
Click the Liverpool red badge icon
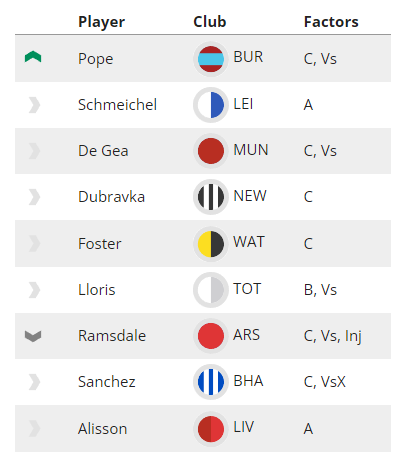tap(211, 428)
